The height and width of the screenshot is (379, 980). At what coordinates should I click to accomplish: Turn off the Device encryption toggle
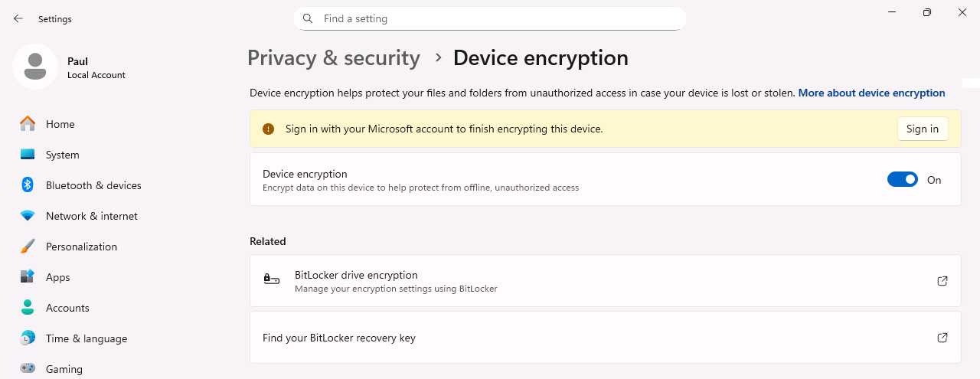(x=902, y=180)
